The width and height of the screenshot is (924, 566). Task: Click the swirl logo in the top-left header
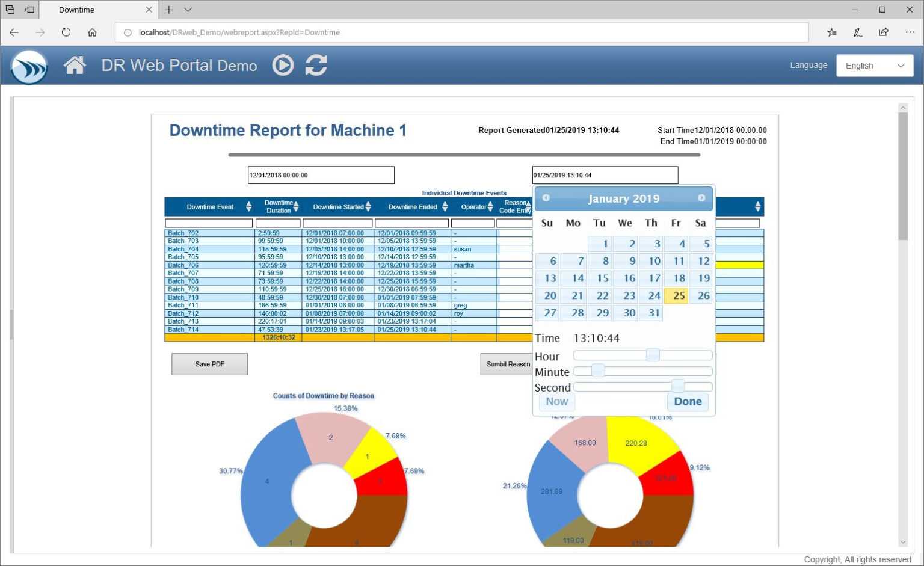(x=28, y=66)
